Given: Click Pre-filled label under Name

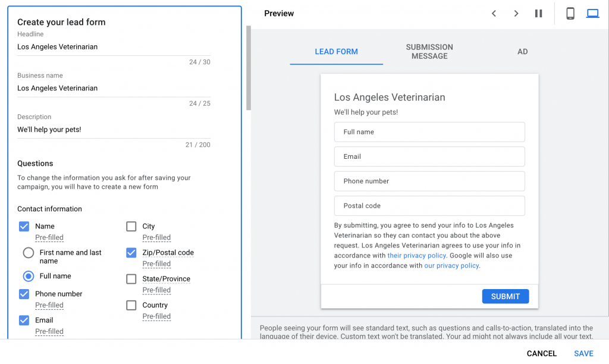Looking at the screenshot, I should [49, 238].
